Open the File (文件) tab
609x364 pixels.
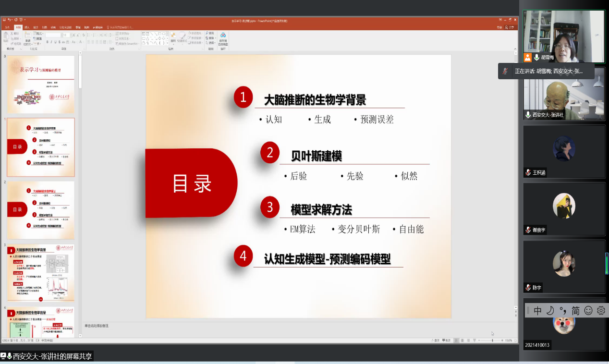click(x=7, y=27)
